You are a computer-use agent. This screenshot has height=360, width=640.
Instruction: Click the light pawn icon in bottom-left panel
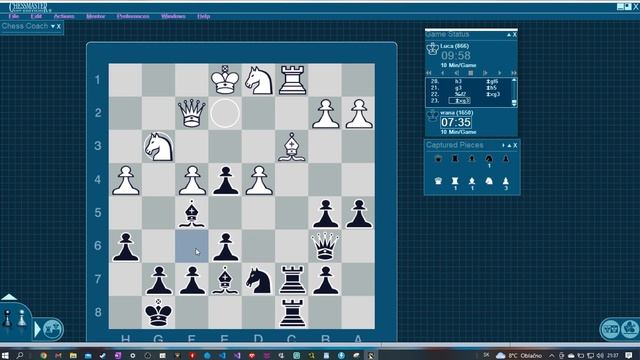tap(21, 318)
